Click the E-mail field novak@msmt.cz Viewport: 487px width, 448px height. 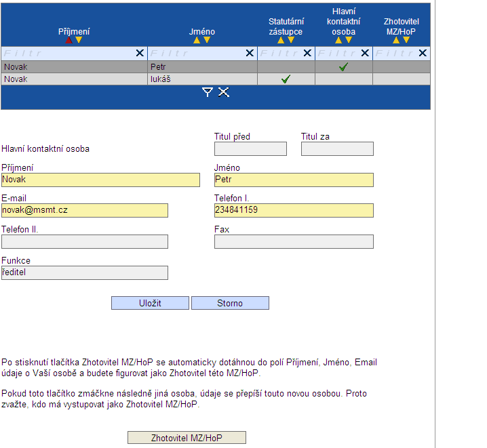[85, 210]
